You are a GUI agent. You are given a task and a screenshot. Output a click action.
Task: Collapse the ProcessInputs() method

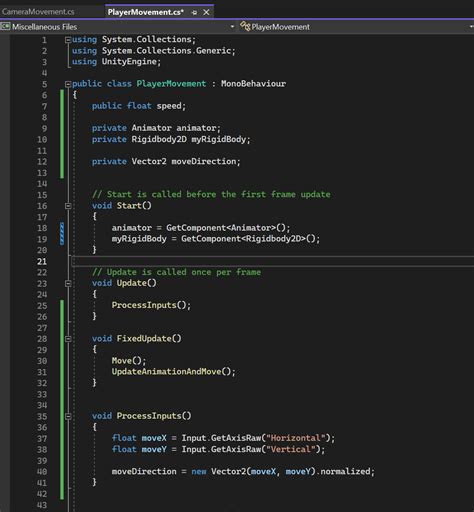pyautogui.click(x=68, y=416)
